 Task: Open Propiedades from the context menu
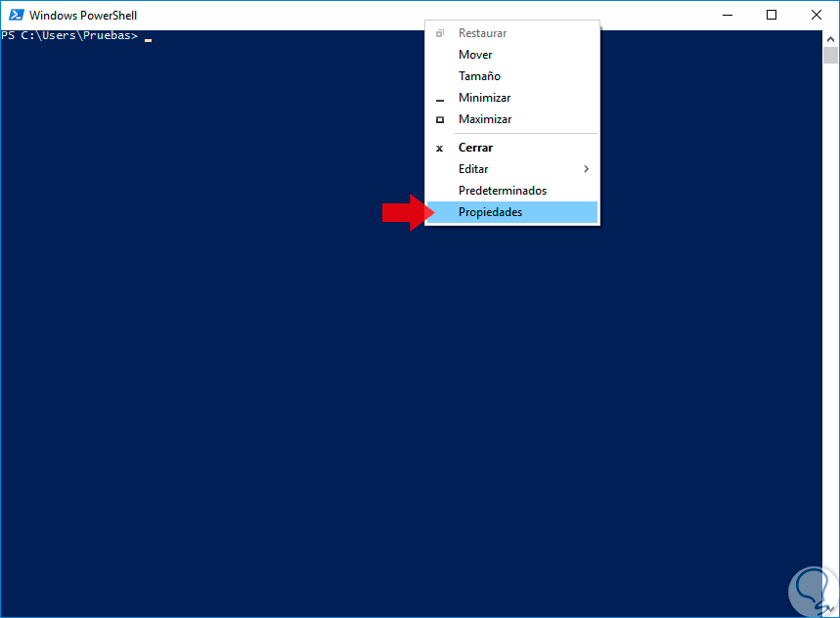(x=512, y=212)
